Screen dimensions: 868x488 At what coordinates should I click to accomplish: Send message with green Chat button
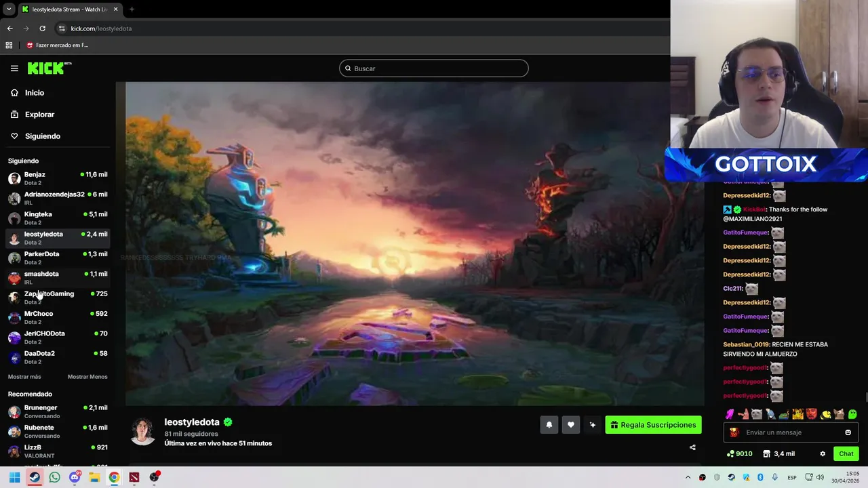[x=846, y=453]
